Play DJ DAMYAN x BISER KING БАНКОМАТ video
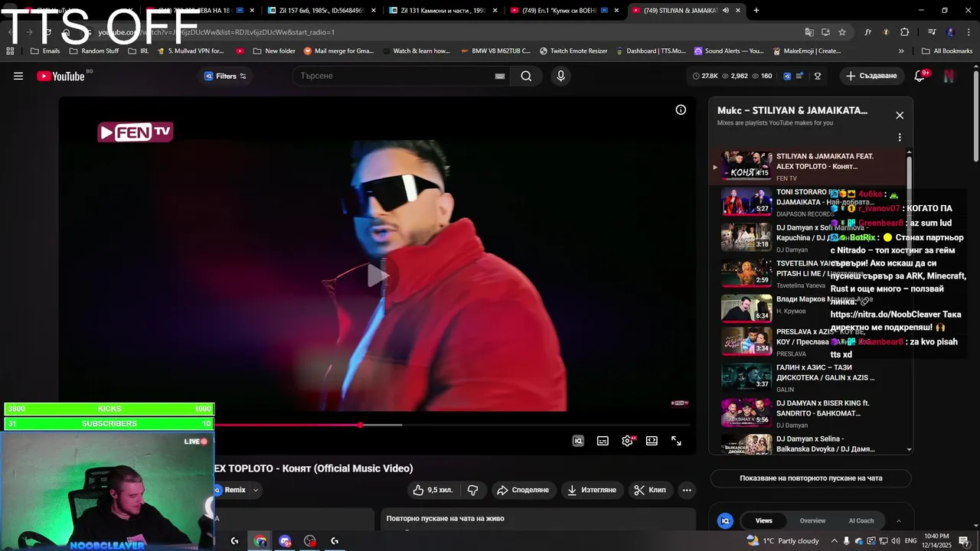This screenshot has height=551, width=980. click(808, 413)
